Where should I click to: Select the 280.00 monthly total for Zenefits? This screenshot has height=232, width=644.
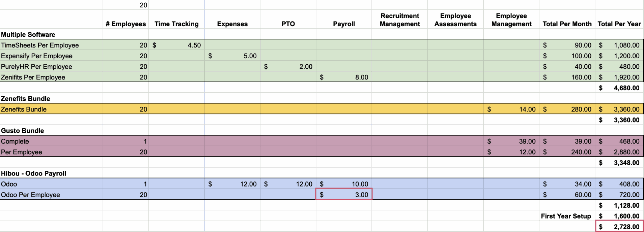coord(567,109)
